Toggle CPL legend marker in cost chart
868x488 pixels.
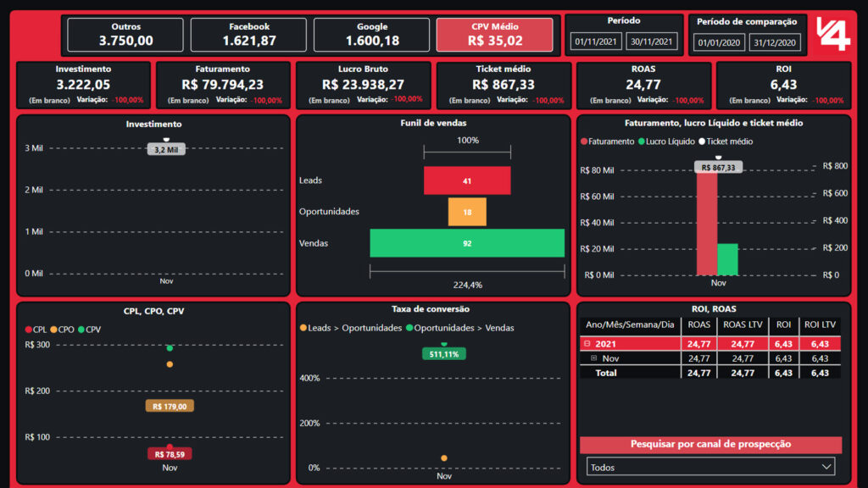pyautogui.click(x=30, y=330)
